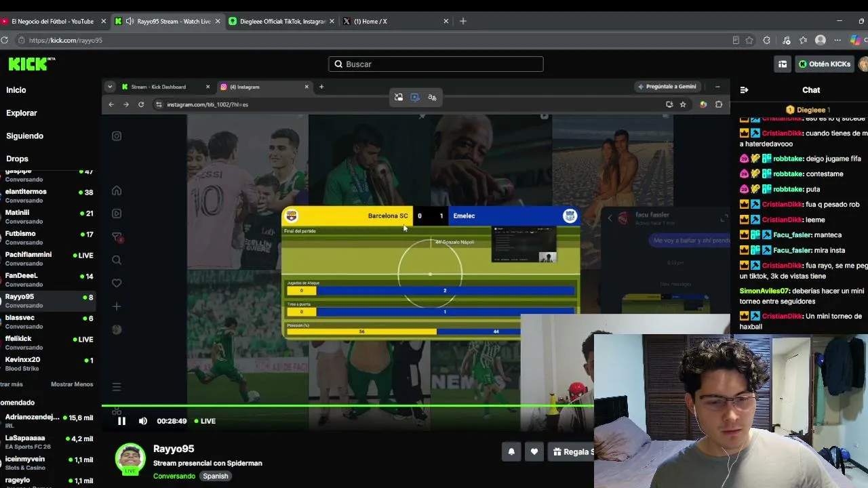The height and width of the screenshot is (488, 868).
Task: Open the reader view icon in address bar
Action: (736, 40)
